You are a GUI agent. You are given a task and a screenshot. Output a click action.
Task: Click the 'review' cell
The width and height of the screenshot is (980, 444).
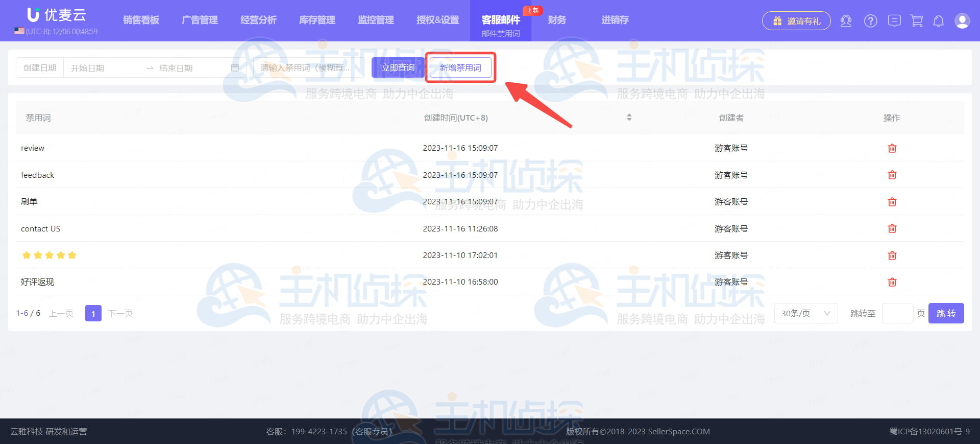coord(33,148)
